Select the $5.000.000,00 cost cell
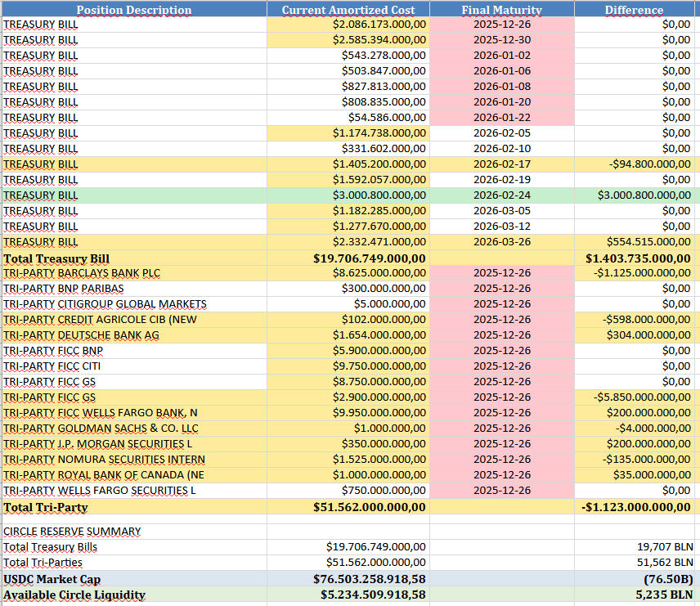The height and width of the screenshot is (606, 700). coord(348,304)
